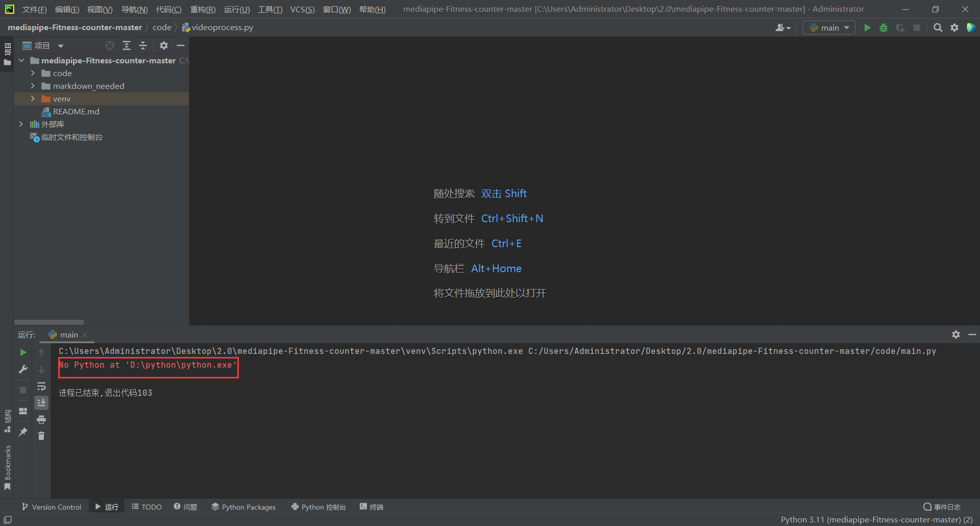Image resolution: width=980 pixels, height=526 pixels.
Task: Open the 终端 tool window
Action: pyautogui.click(x=371, y=507)
